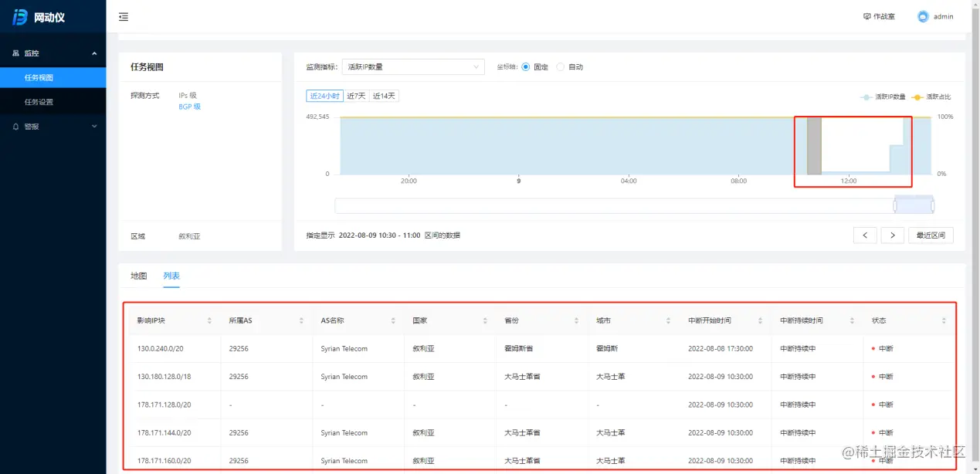The image size is (980, 474).
Task: Click the 178.171.160.0/20 IP block cell
Action: tap(164, 461)
